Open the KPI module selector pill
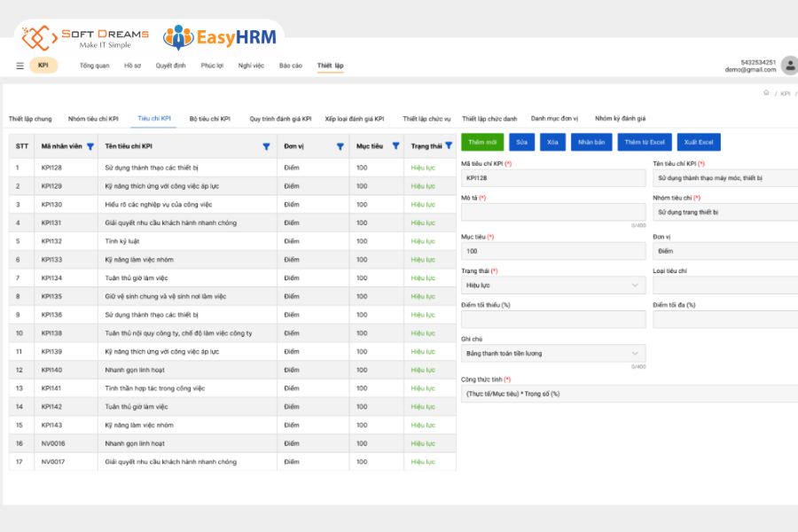This screenshot has width=798, height=532. tap(43, 65)
